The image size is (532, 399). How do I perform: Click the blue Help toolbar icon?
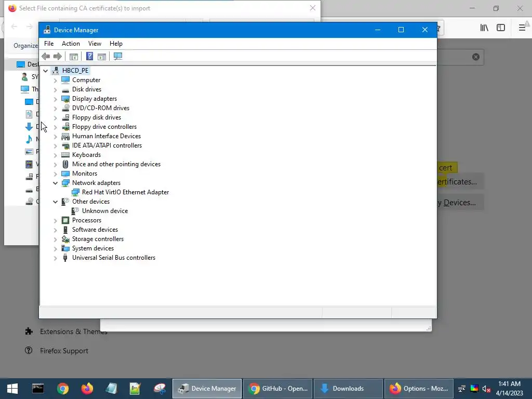89,56
